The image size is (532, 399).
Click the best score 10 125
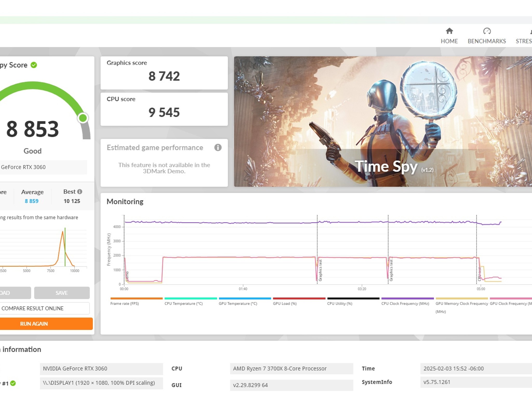(x=72, y=201)
